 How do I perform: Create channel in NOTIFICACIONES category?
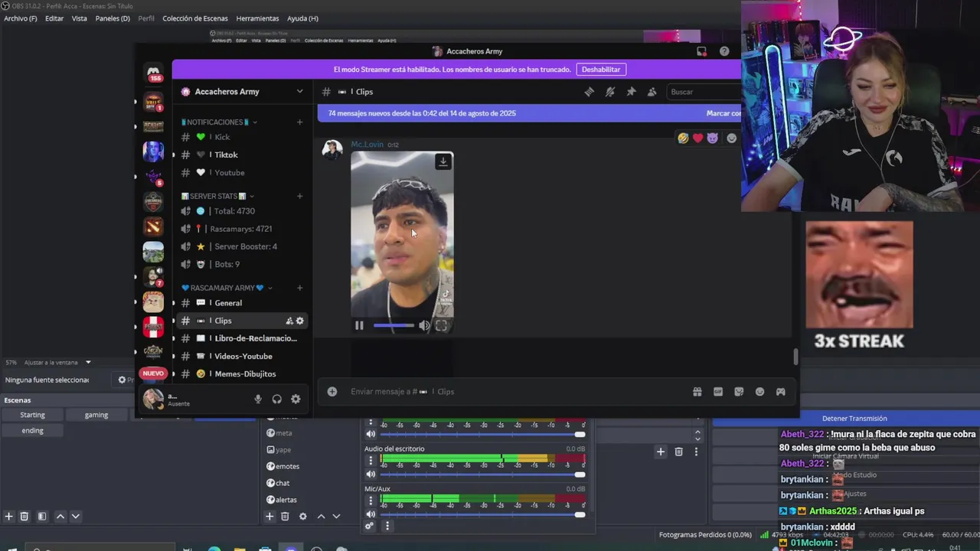pyautogui.click(x=299, y=122)
